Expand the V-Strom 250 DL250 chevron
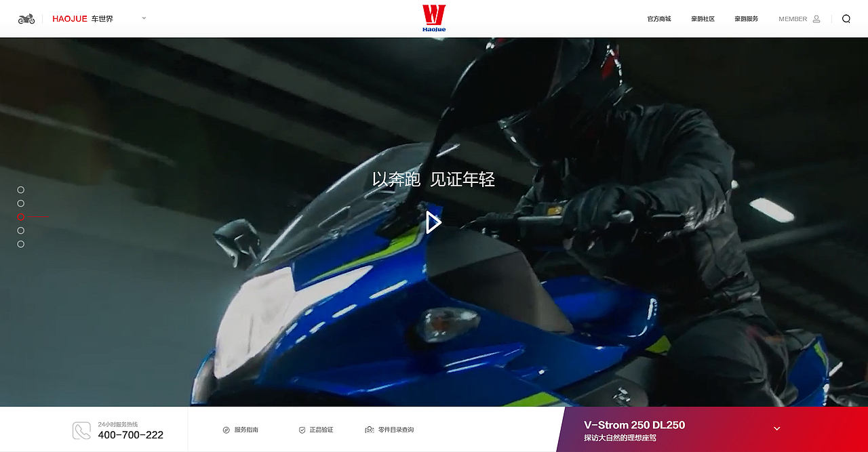The height and width of the screenshot is (452, 868). pyautogui.click(x=777, y=428)
